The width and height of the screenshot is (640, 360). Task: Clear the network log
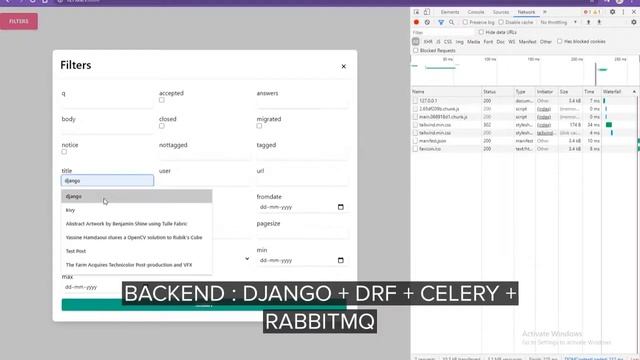click(x=427, y=22)
